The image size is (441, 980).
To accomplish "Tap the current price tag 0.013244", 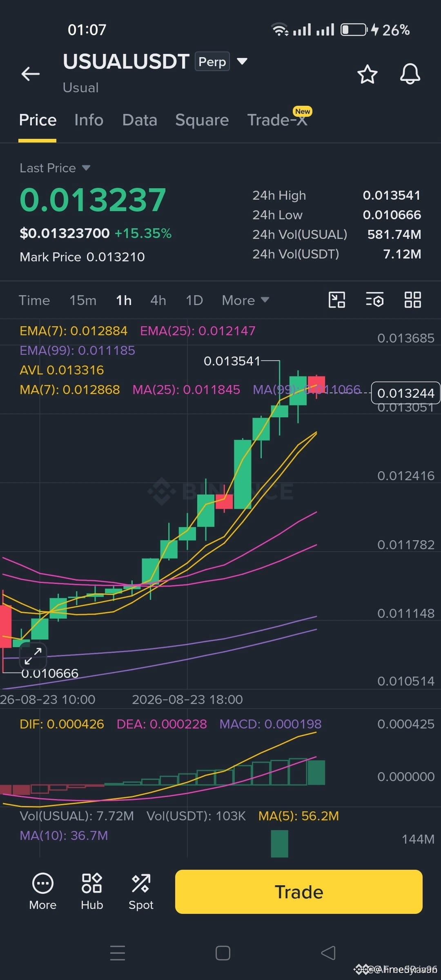I will pyautogui.click(x=405, y=393).
